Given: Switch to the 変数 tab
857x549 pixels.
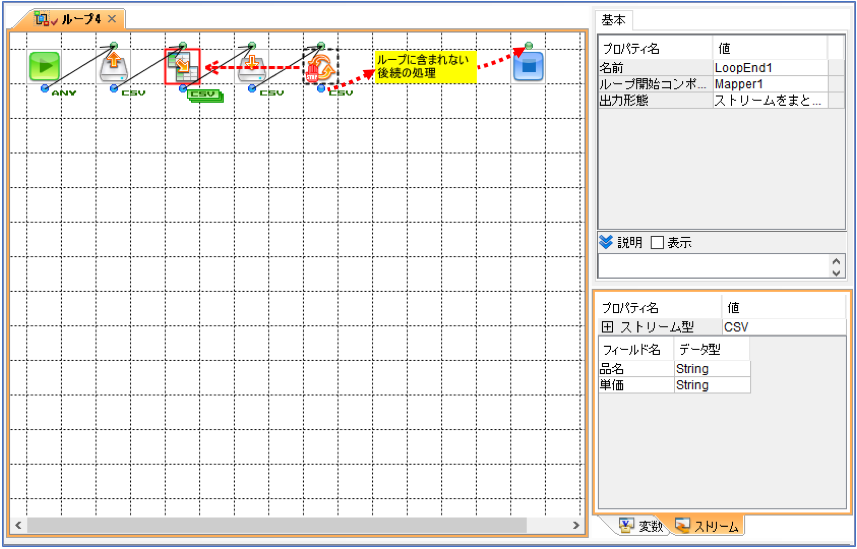Looking at the screenshot, I should pos(642,526).
